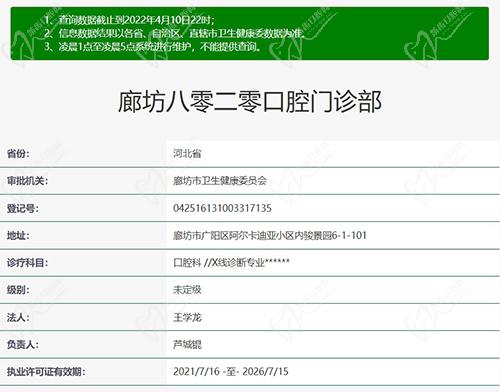Viewport: 500px width, 392px height.
Task: Click the name in the 负责人 row
Action: click(x=187, y=344)
